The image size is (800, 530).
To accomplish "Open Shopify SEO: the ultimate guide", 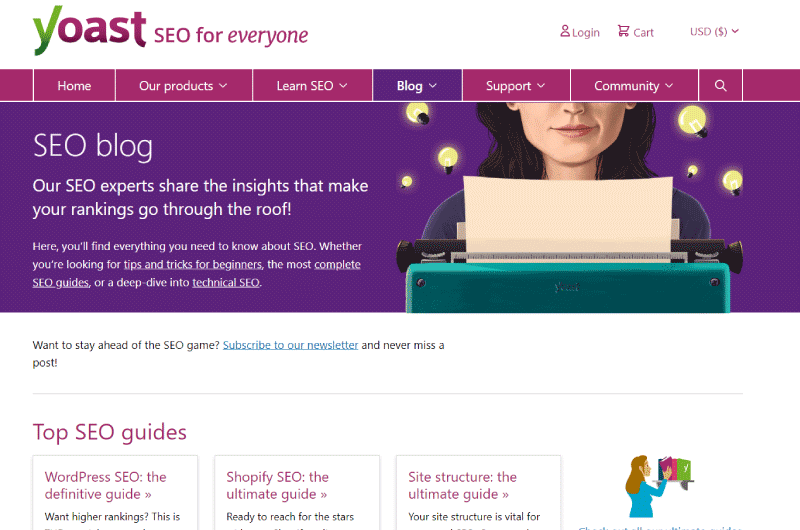I will 278,486.
